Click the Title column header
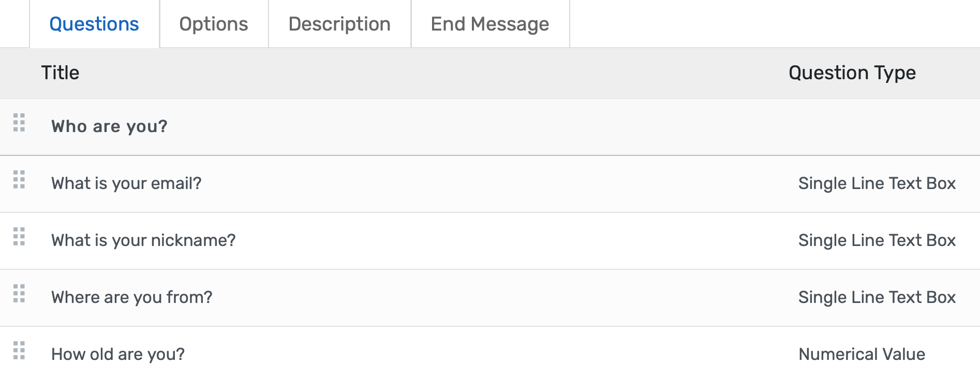Viewport: 980px width, 376px height. [x=61, y=73]
